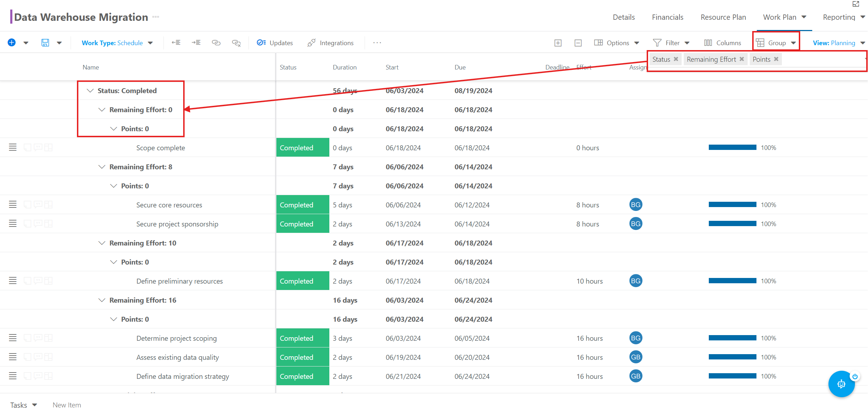The image size is (868, 412).
Task: Open the Secure project sponsorship task
Action: click(x=177, y=224)
